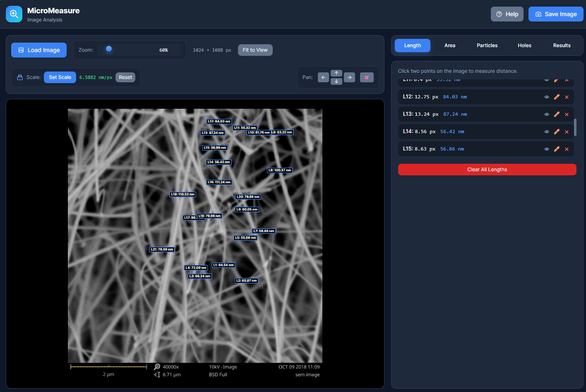Click the red reset pan icon
This screenshot has width=586, height=392.
point(367,77)
